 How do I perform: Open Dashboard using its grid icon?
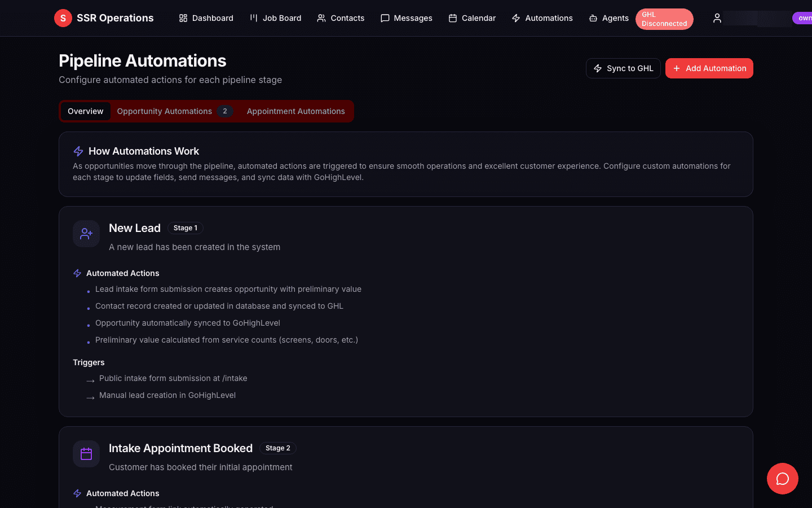click(x=183, y=18)
